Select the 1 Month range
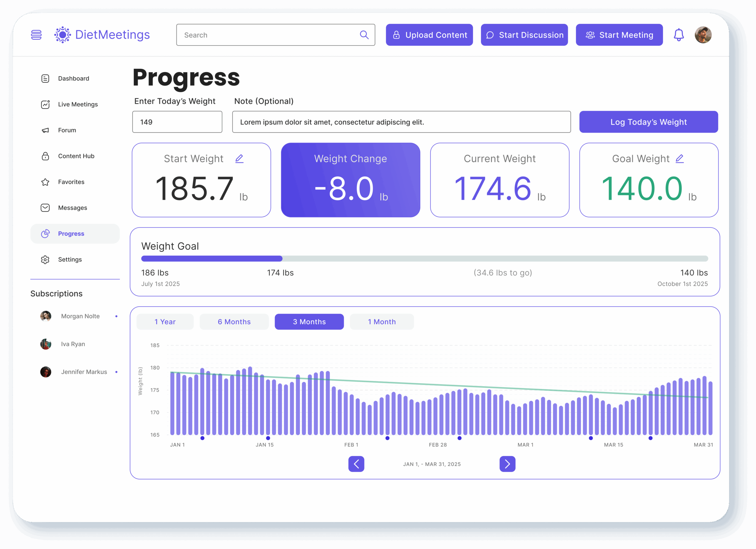 382,322
